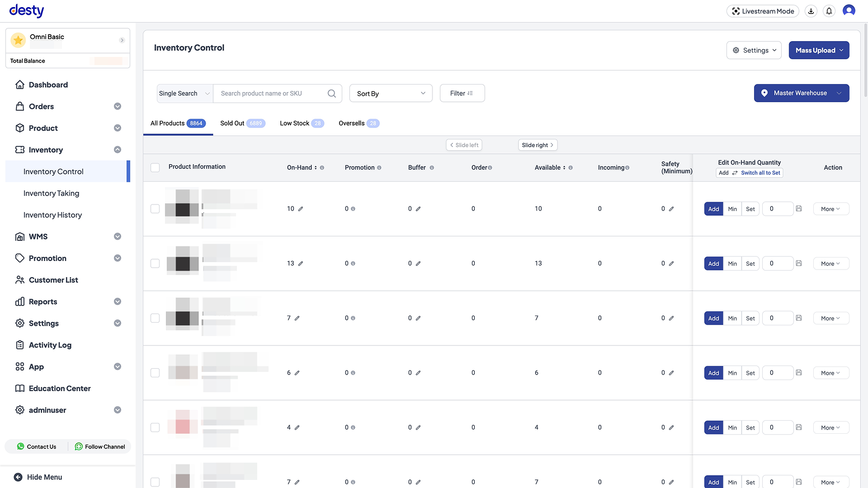Open the Sort By dropdown
The height and width of the screenshot is (488, 868).
click(390, 93)
